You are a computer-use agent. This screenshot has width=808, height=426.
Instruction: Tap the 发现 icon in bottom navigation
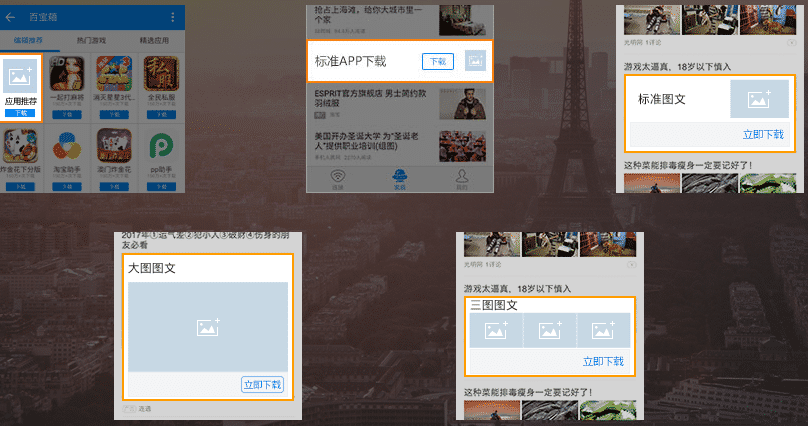[x=400, y=178]
